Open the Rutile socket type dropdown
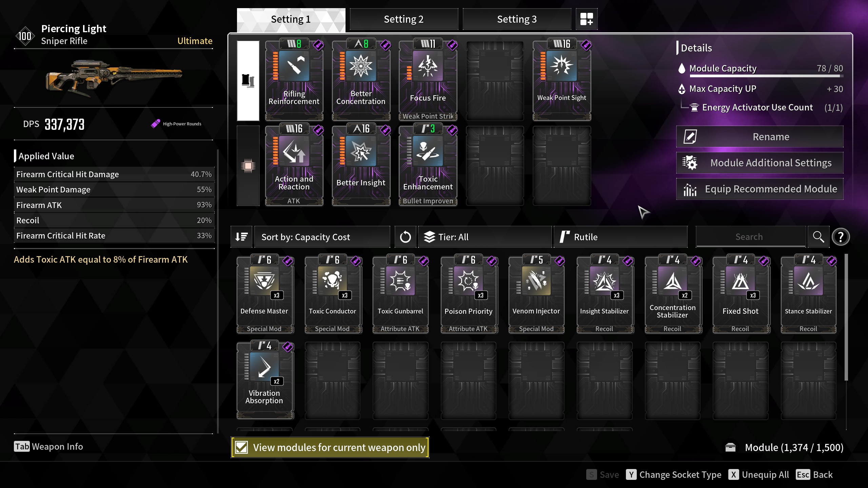Image resolution: width=868 pixels, height=488 pixels. click(x=620, y=237)
